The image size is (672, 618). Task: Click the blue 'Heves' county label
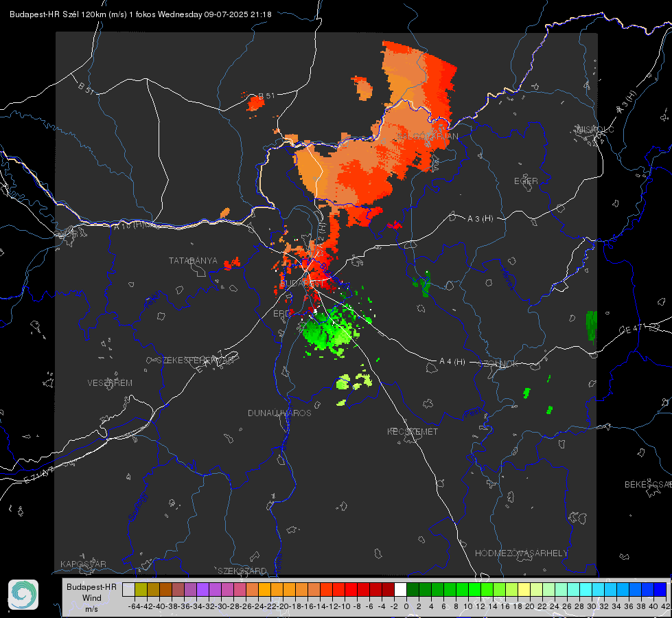(x=507, y=279)
